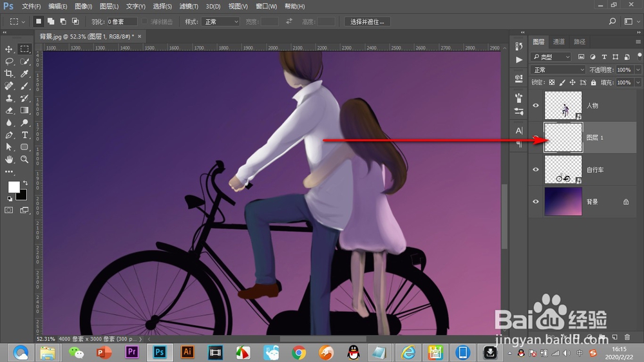Select the Eraser tool

[8, 111]
